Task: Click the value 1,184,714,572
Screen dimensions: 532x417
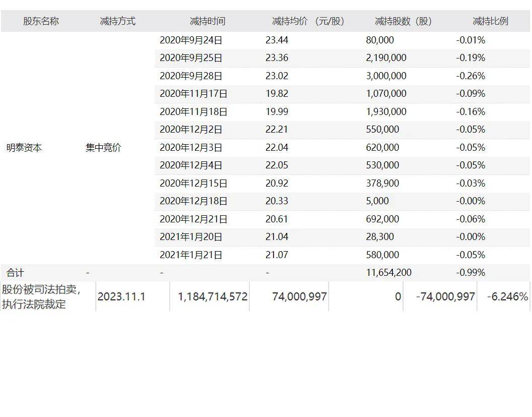Action: click(213, 296)
